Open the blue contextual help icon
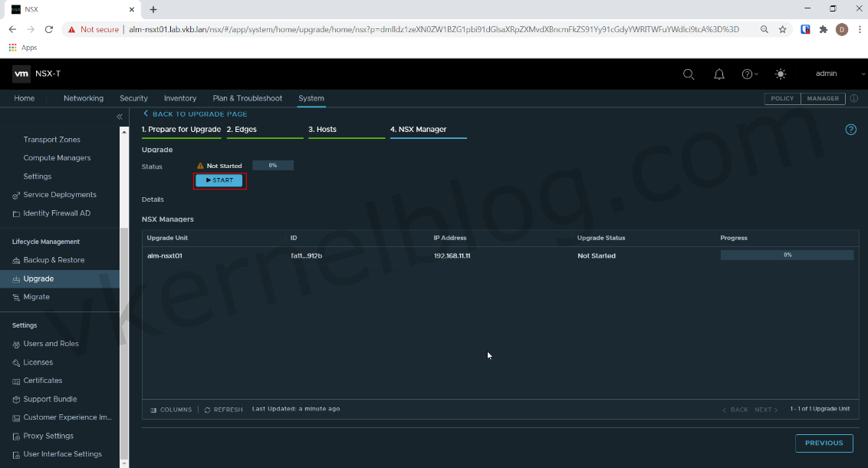Image resolution: width=868 pixels, height=468 pixels. point(850,129)
